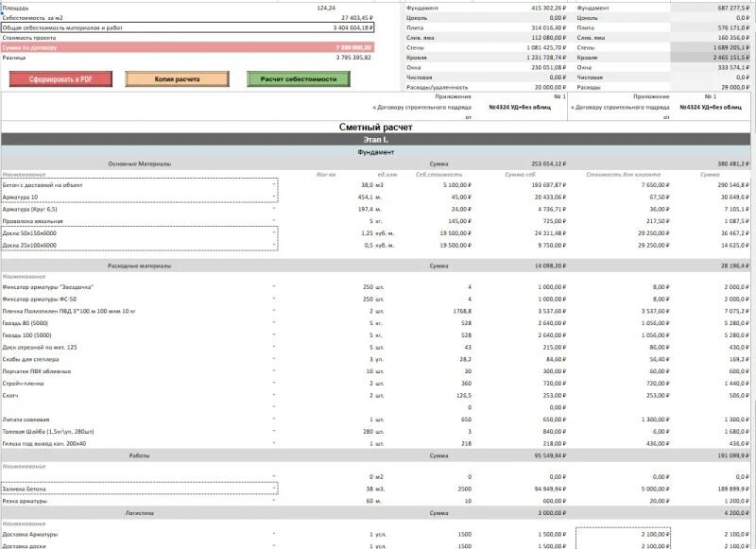Click the 'Сметный расчет' title cell
This screenshot has height=549, width=756.
(376, 127)
